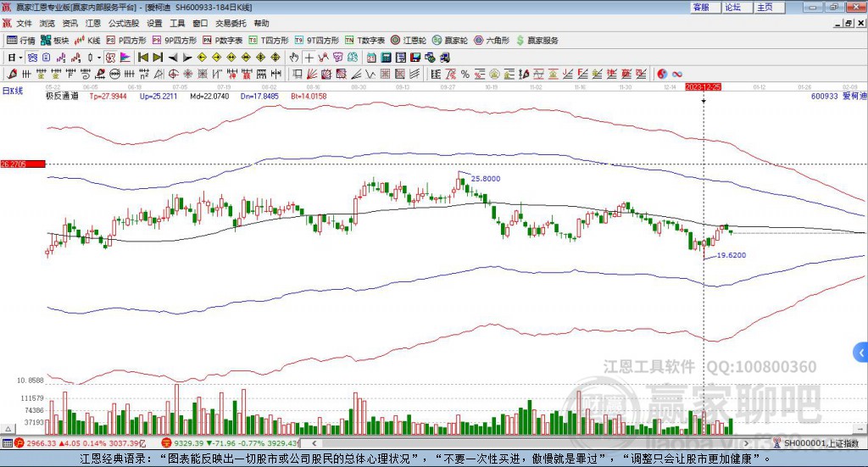Click the 26.2705 price label

click(22, 164)
